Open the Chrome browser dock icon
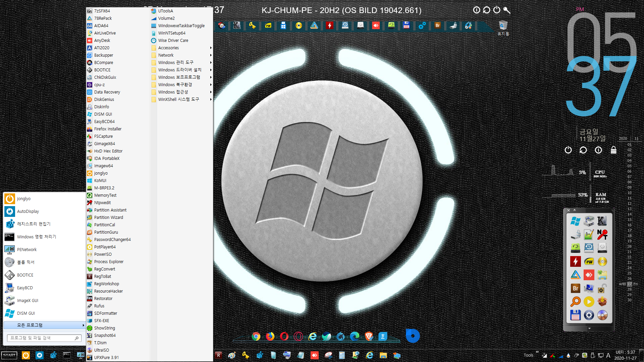 click(x=256, y=336)
